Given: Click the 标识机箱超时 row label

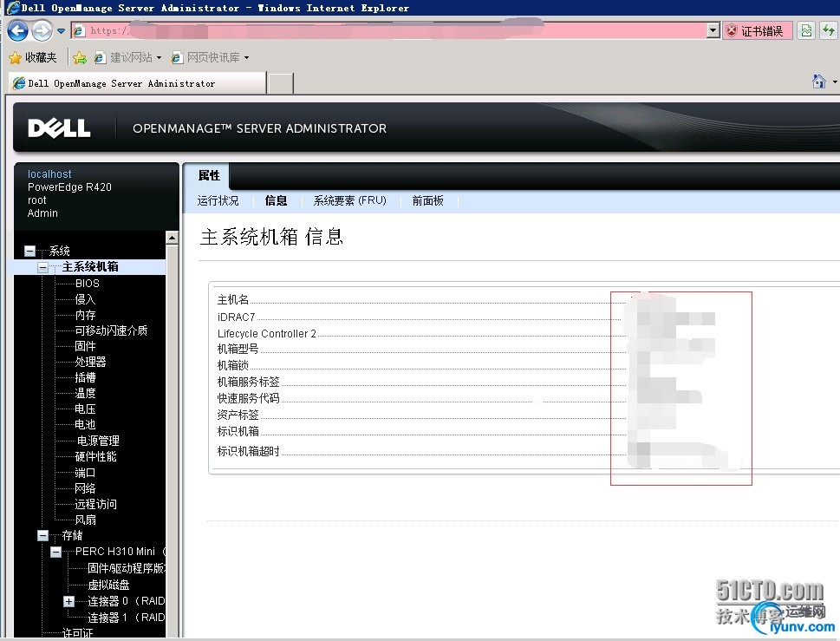Looking at the screenshot, I should click(x=248, y=451).
